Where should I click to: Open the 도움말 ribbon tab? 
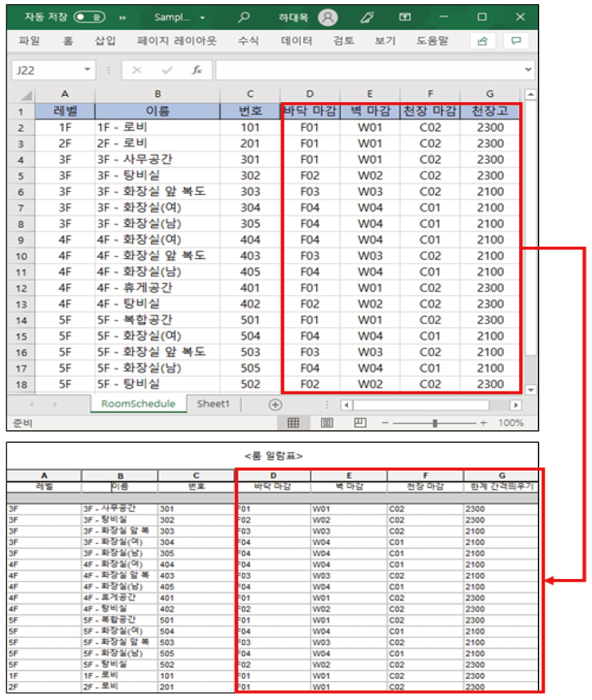(x=432, y=41)
